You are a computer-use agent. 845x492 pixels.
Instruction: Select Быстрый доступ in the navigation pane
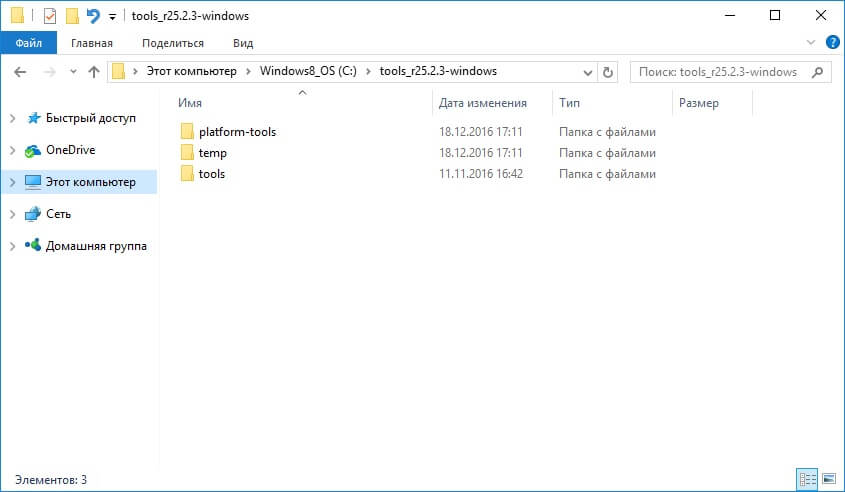[91, 118]
